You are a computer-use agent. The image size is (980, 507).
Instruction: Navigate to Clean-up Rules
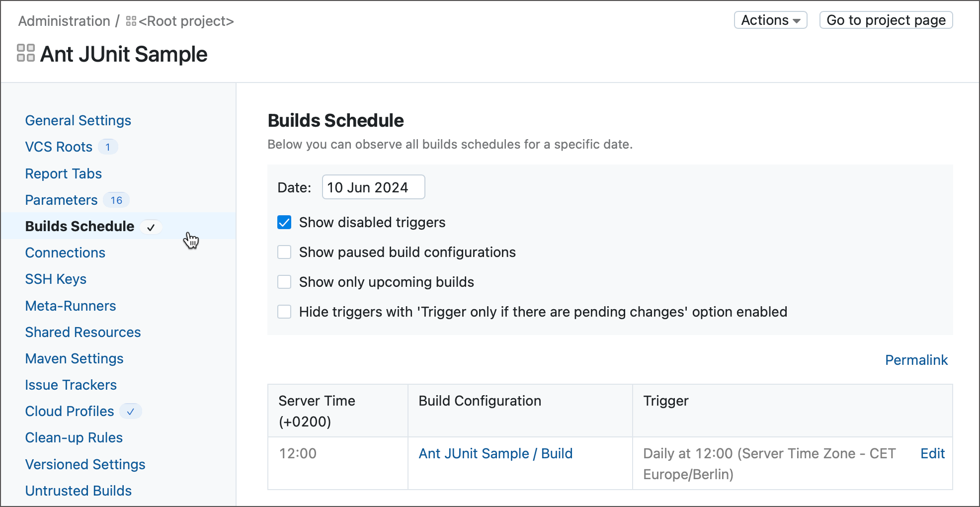pos(74,438)
